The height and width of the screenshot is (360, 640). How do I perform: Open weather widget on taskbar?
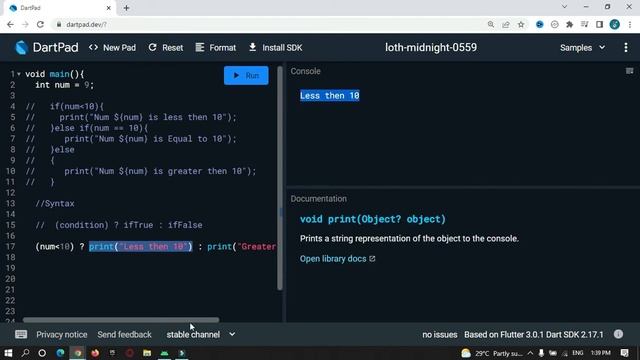(x=491, y=353)
